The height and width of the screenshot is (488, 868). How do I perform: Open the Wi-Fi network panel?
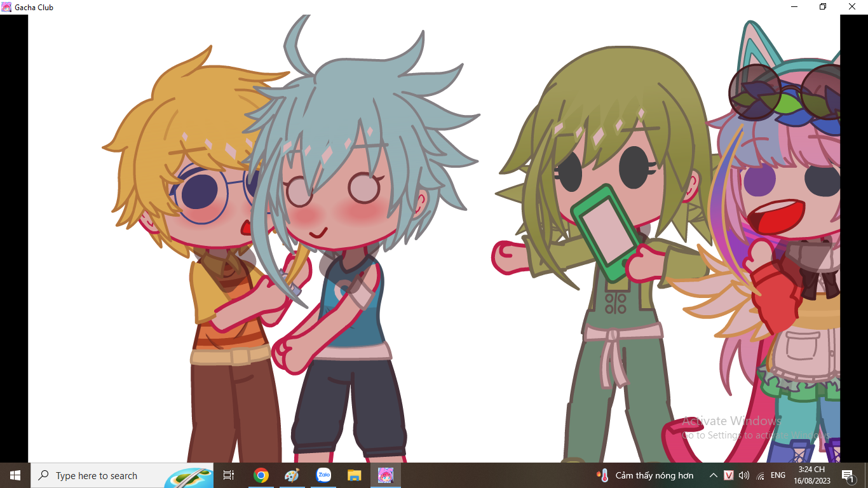tap(760, 475)
